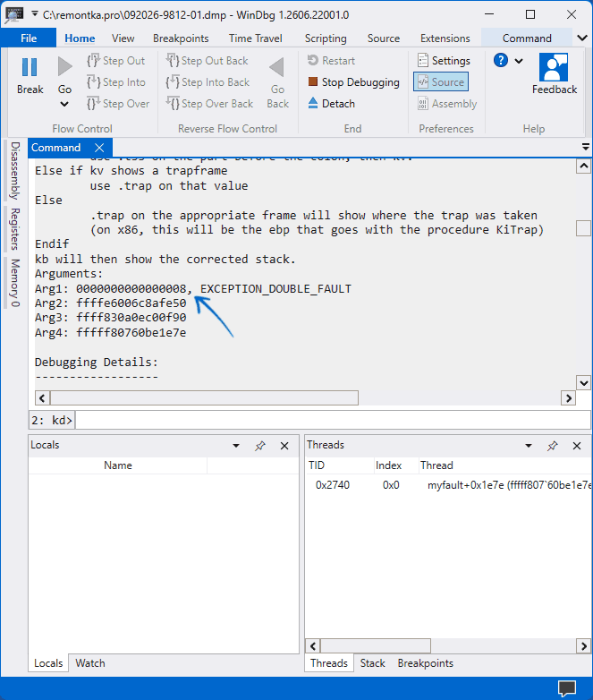Select the Threads bottom tab

(x=329, y=663)
